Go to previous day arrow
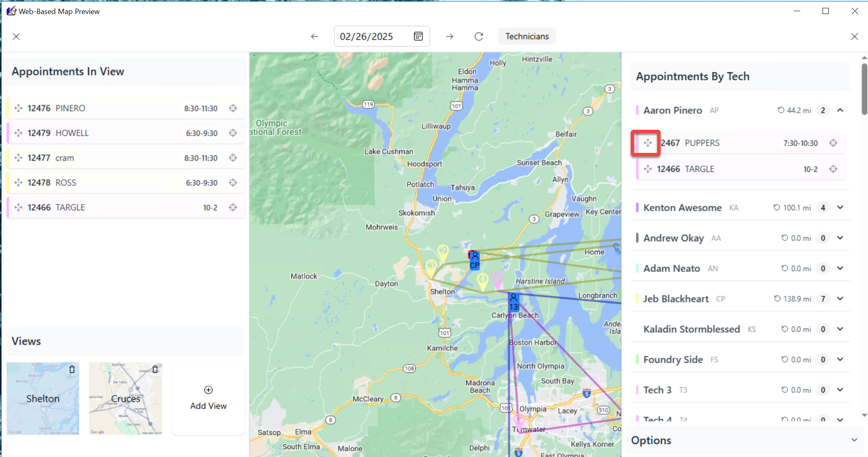The width and height of the screenshot is (868, 457). [315, 36]
